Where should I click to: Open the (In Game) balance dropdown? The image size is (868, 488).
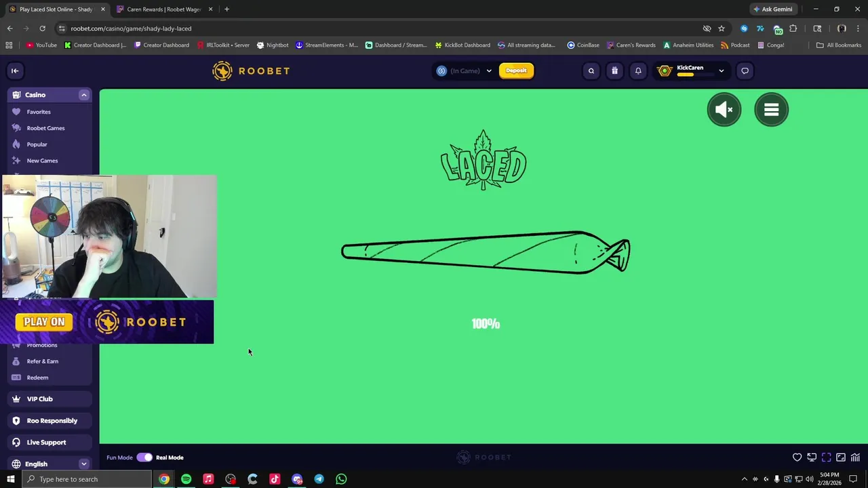coord(465,70)
